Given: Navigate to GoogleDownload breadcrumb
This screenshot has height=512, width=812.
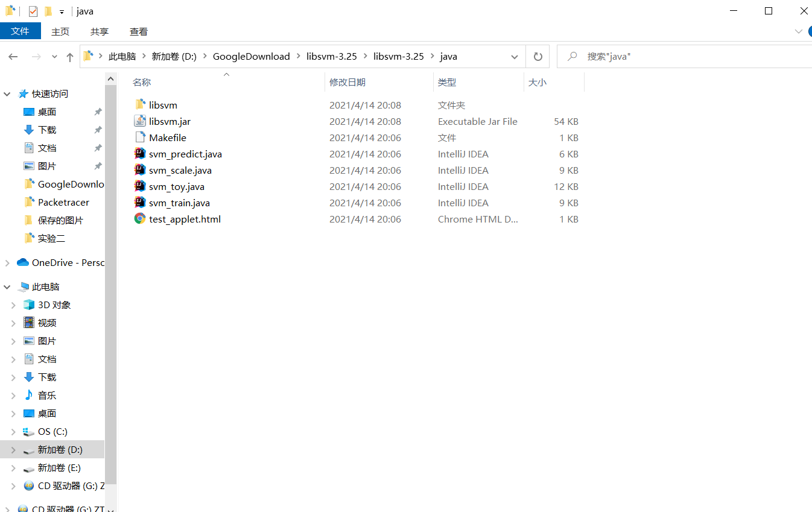Looking at the screenshot, I should 252,57.
